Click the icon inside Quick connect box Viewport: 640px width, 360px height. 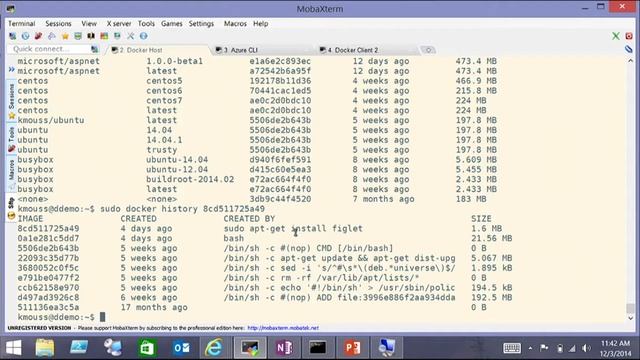point(94,49)
